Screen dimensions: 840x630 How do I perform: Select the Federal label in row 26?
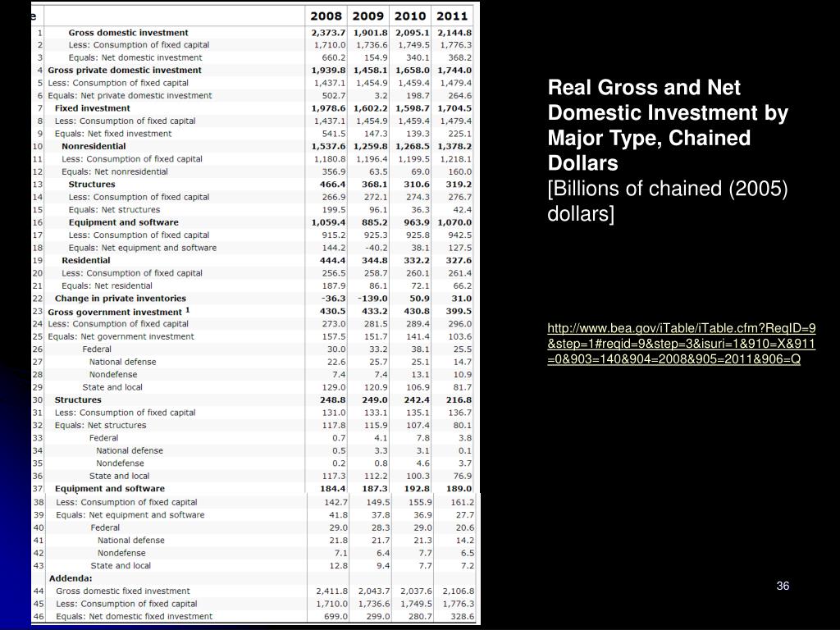tap(97, 349)
